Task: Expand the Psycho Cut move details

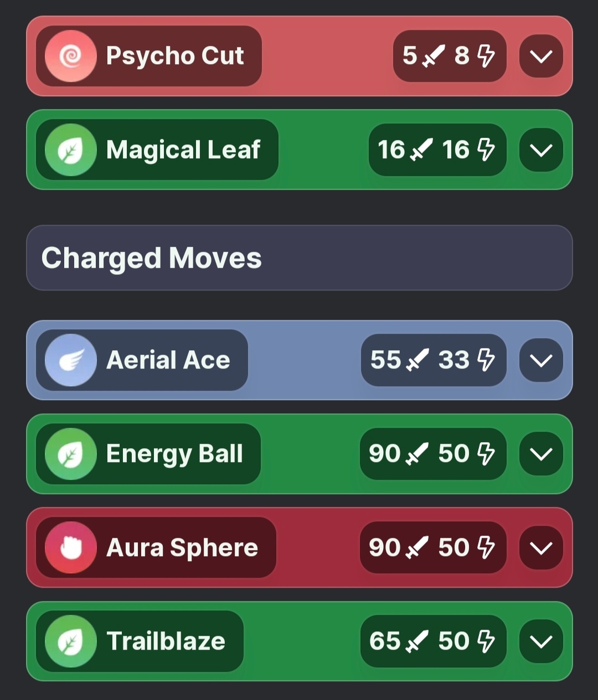Action: pyautogui.click(x=541, y=56)
